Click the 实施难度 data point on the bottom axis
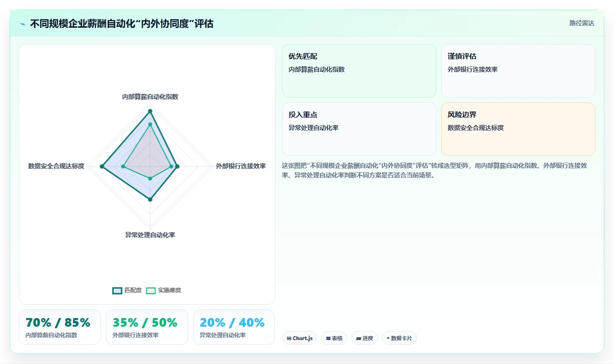Viewport: 614px width, 364px height. point(150,178)
